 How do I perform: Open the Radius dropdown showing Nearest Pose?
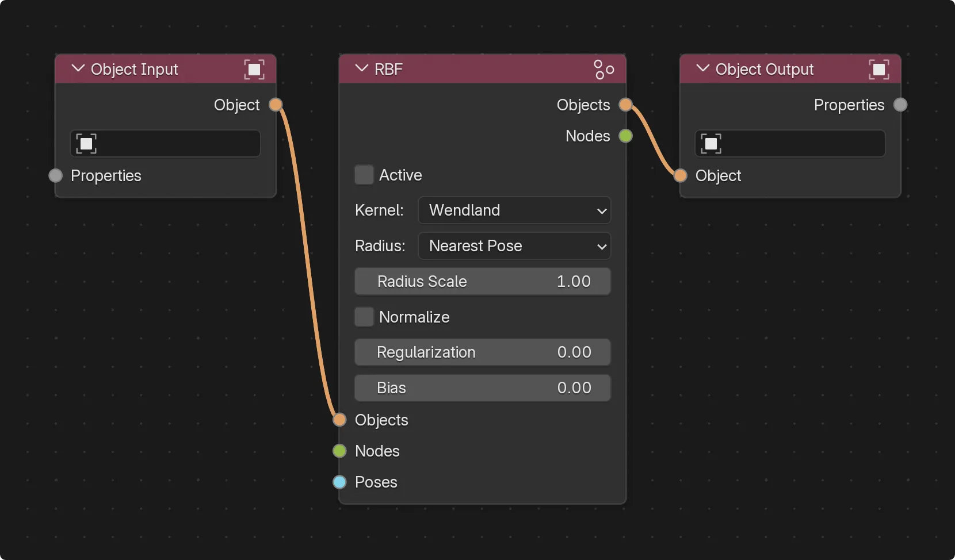(514, 246)
